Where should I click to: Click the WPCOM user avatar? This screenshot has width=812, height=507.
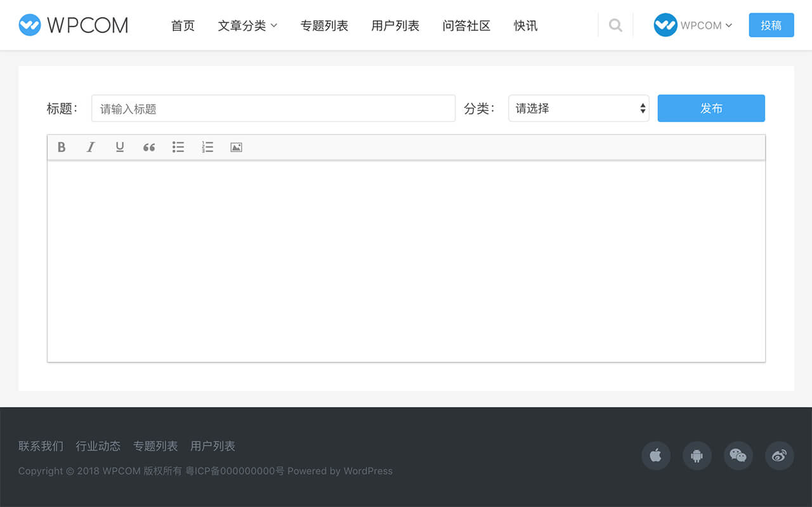665,25
